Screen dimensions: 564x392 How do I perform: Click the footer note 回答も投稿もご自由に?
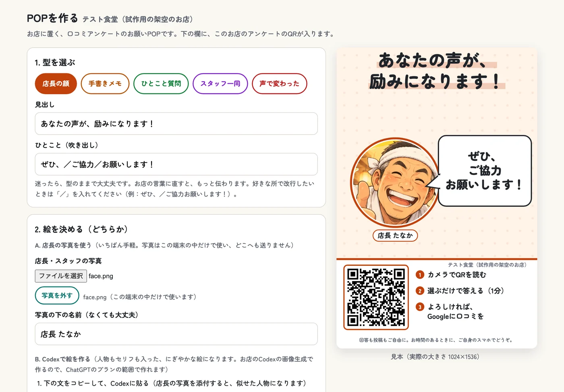click(x=437, y=340)
